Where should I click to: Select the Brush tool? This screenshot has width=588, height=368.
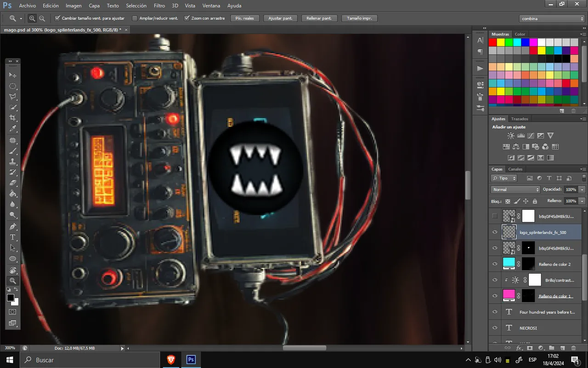13,151
